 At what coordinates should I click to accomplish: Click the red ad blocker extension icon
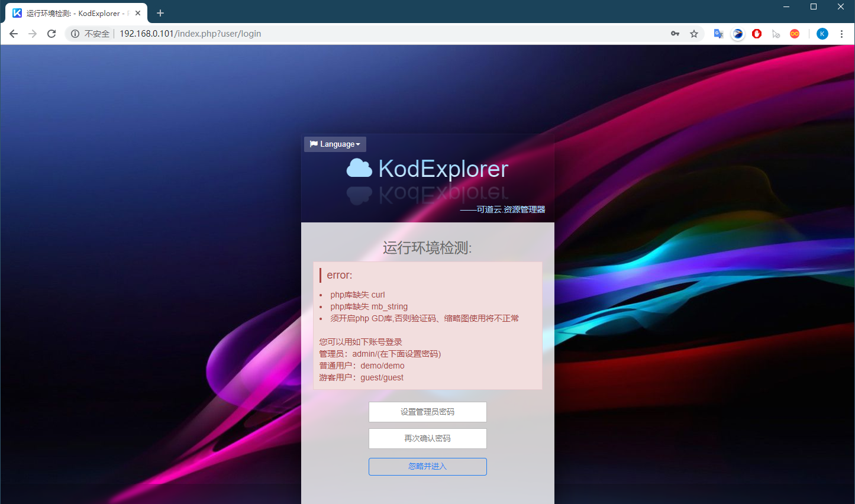pos(757,34)
